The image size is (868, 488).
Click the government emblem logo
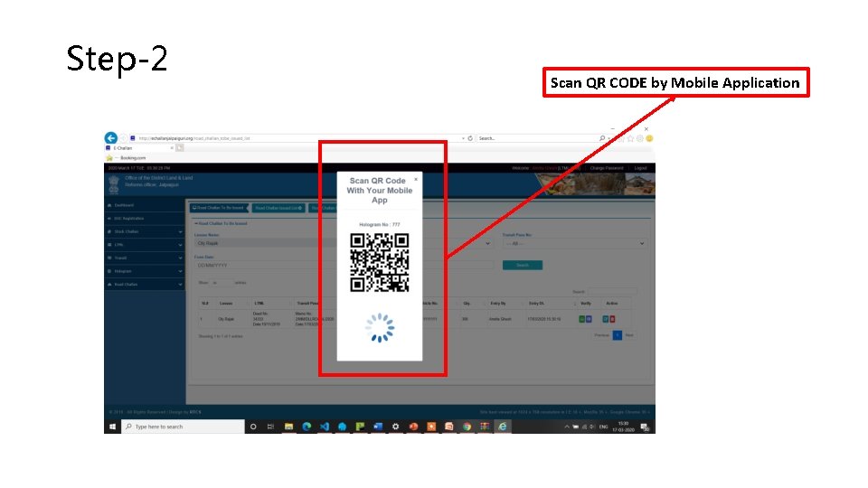pyautogui.click(x=114, y=184)
